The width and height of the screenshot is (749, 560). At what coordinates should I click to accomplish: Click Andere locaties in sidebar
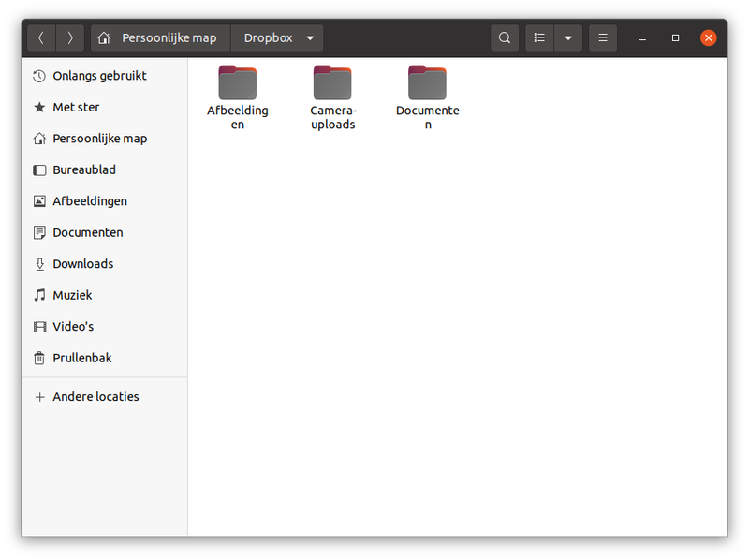95,397
